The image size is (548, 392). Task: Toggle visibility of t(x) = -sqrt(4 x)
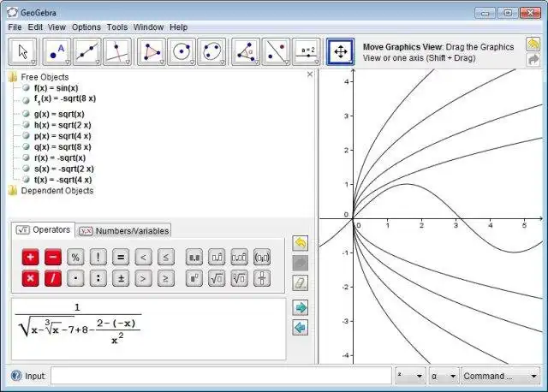(26, 179)
